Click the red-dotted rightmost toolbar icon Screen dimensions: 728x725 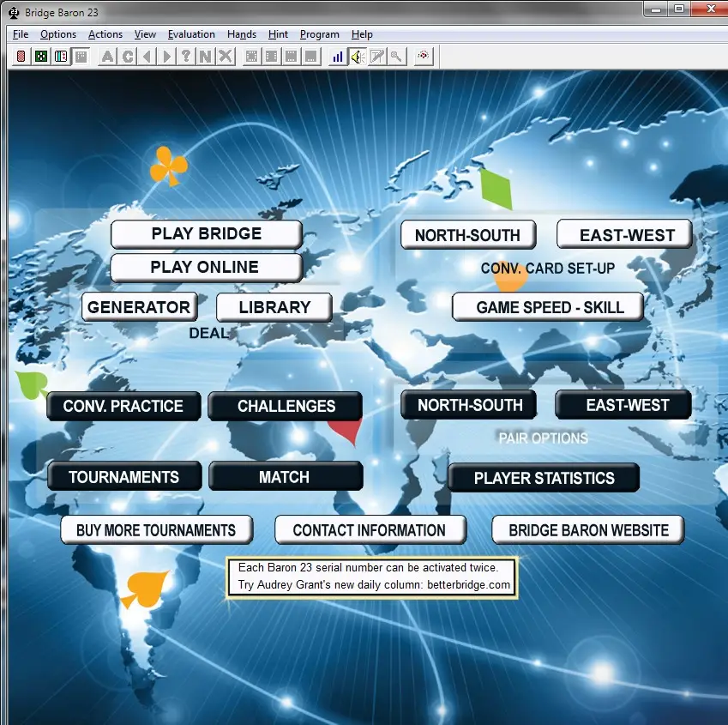(424, 57)
